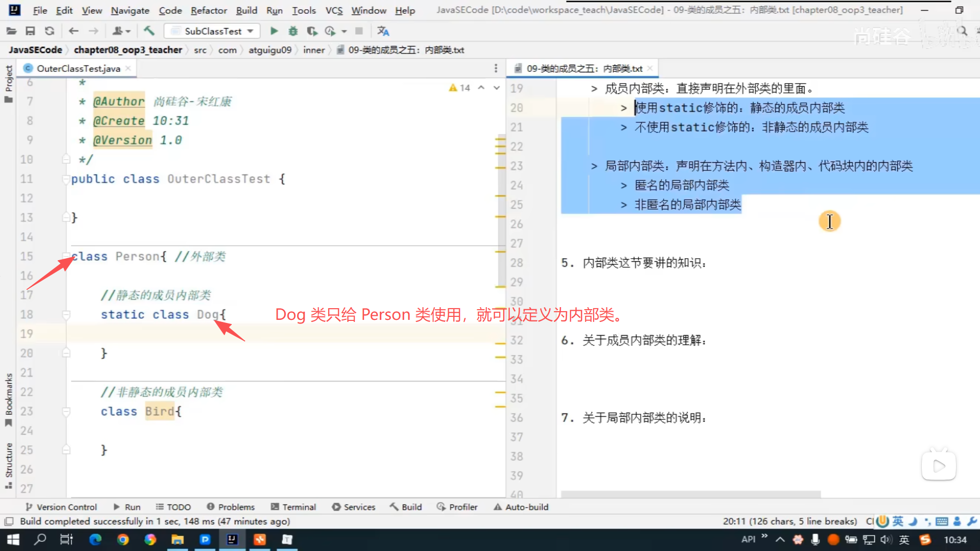The height and width of the screenshot is (551, 980).
Task: Open the Refactor menu
Action: click(x=208, y=10)
